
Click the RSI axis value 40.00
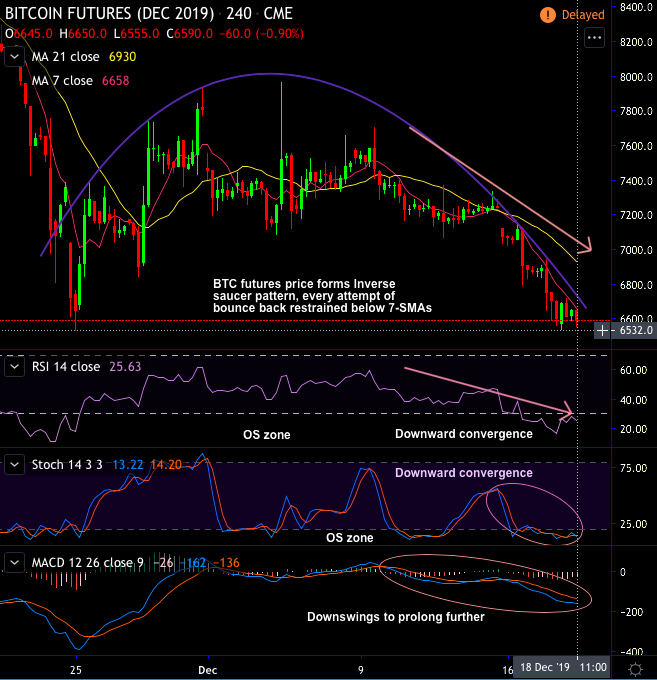[633, 400]
